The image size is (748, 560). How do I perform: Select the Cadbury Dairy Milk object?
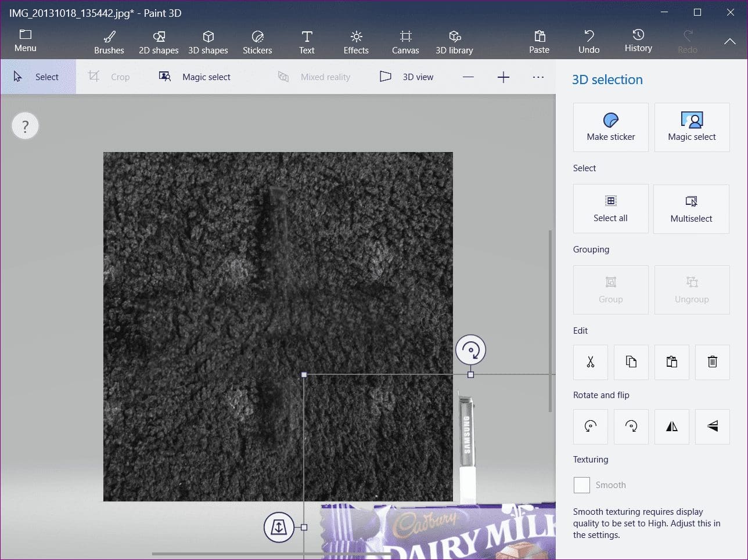click(438, 531)
